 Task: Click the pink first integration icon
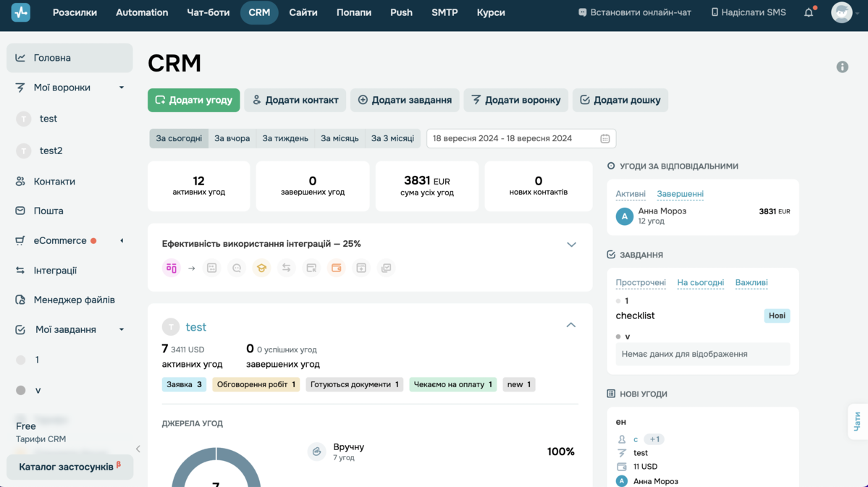[172, 268]
